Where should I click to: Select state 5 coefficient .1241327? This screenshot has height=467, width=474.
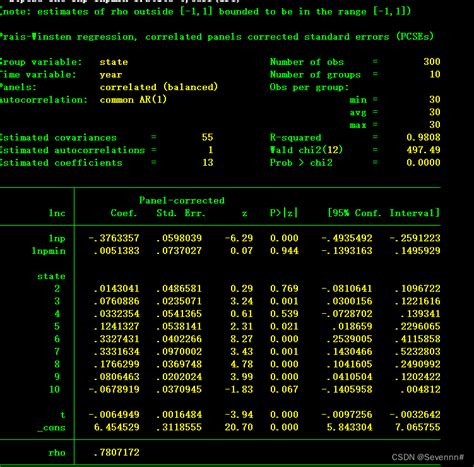(116, 326)
